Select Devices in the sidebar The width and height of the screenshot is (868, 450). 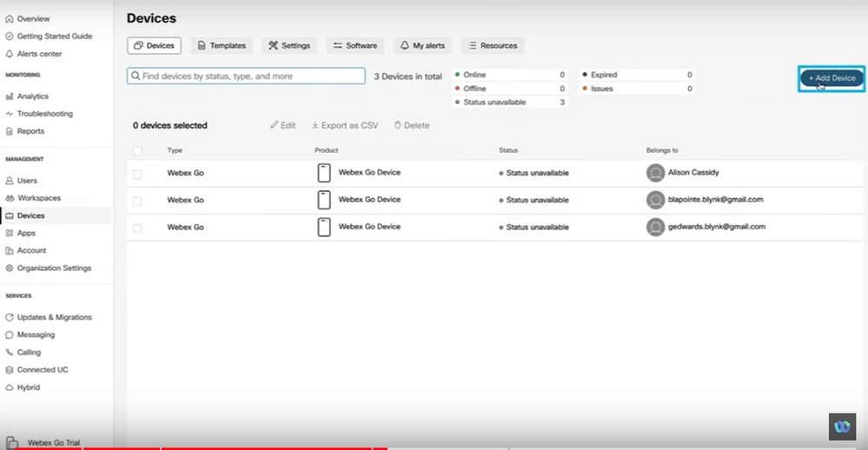[56, 215]
